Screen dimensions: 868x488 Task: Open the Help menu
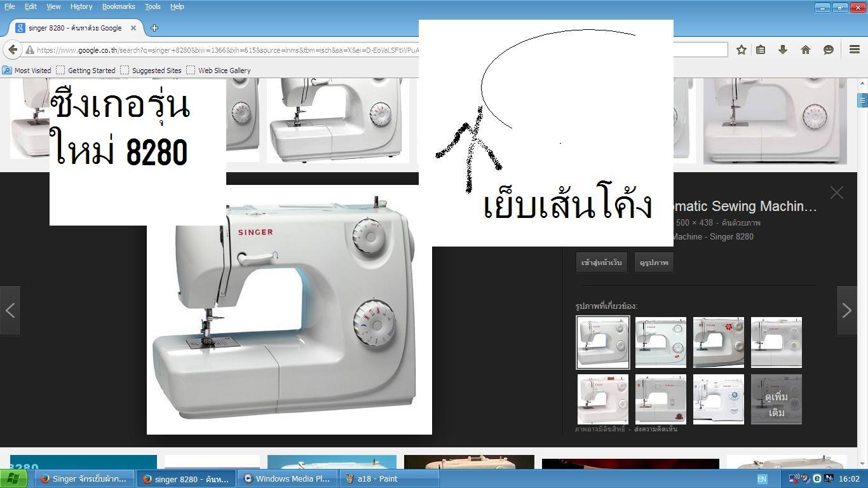tap(177, 6)
